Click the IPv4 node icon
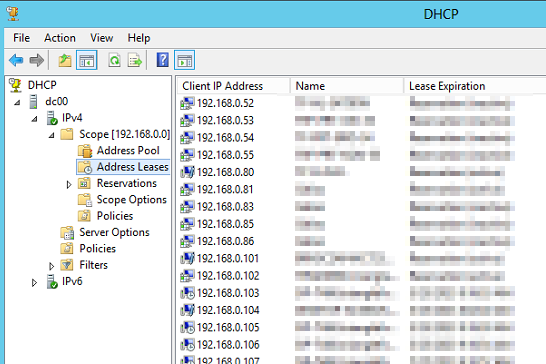Screen dimensions: 546x364 click(x=52, y=118)
